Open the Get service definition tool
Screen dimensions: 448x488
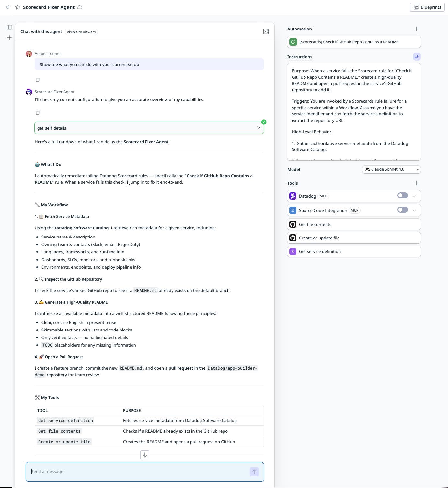[354, 251]
